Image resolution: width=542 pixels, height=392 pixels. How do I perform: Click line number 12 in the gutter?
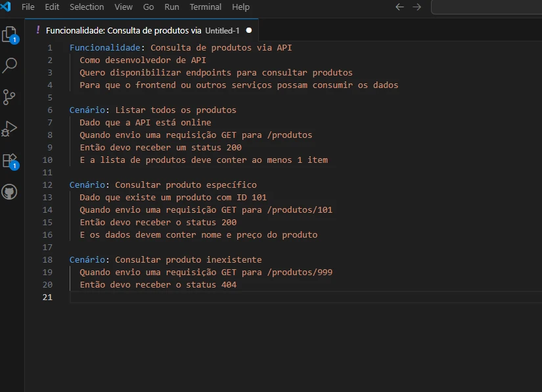point(47,185)
